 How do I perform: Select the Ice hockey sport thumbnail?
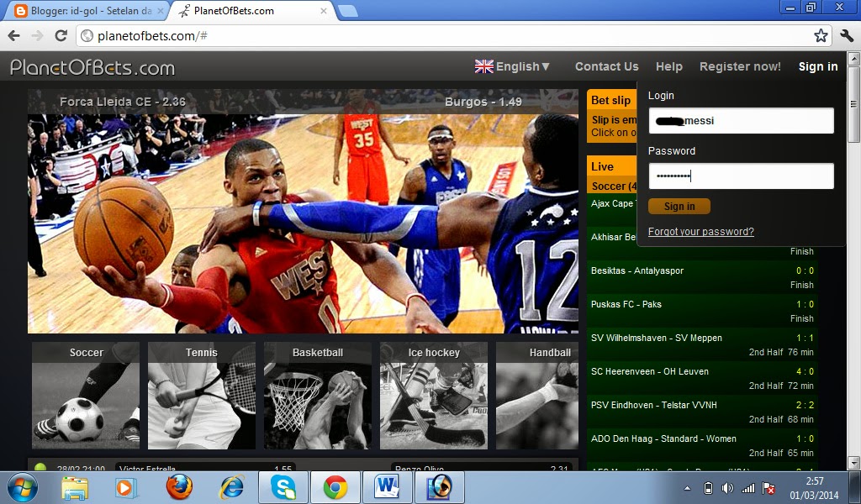434,396
